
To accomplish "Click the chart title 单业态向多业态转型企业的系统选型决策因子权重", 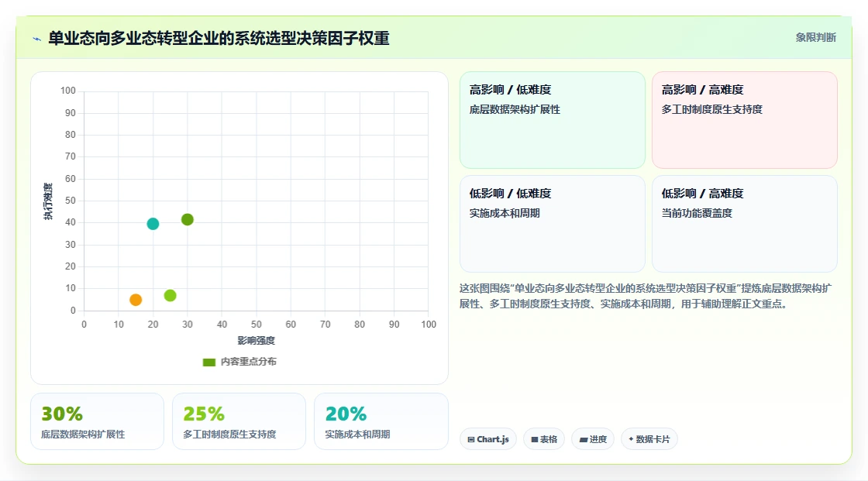I will pos(219,38).
